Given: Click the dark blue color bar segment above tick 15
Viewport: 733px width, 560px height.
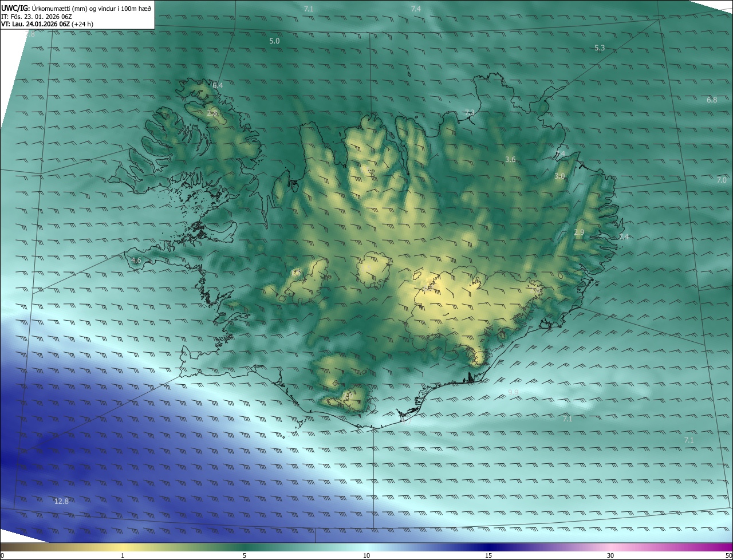Looking at the screenshot, I should (488, 547).
